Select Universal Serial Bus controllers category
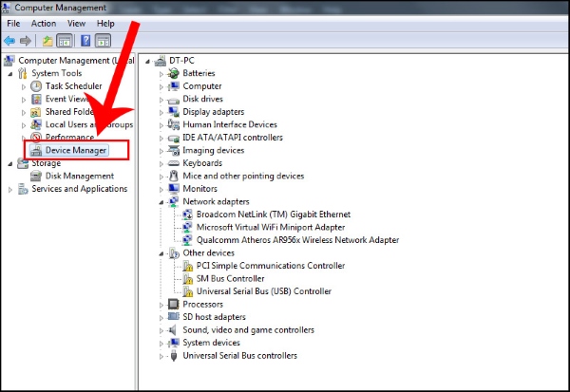 tap(239, 356)
